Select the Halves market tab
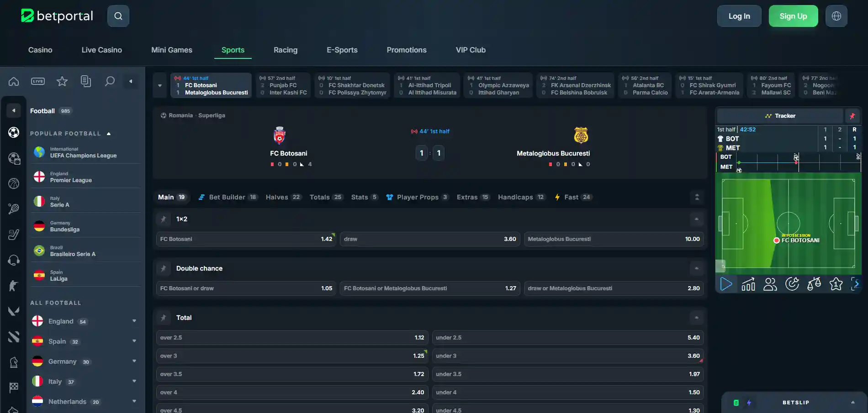The image size is (868, 413). point(283,197)
